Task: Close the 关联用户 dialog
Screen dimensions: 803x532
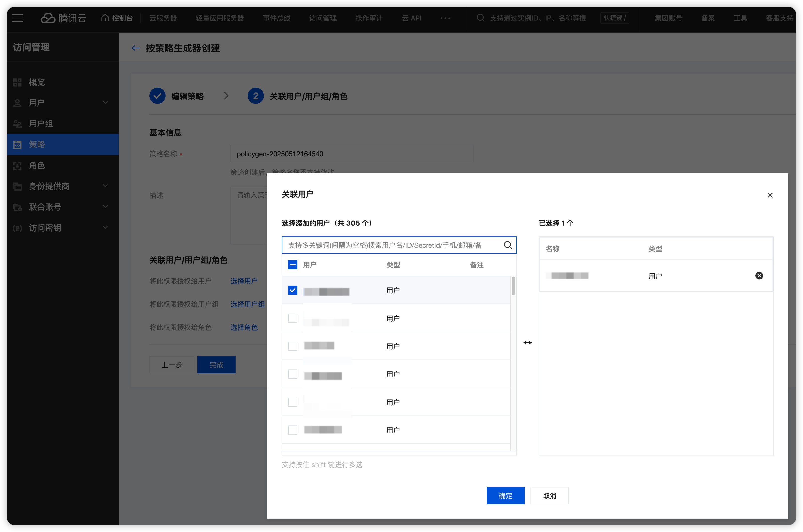Action: click(x=770, y=195)
